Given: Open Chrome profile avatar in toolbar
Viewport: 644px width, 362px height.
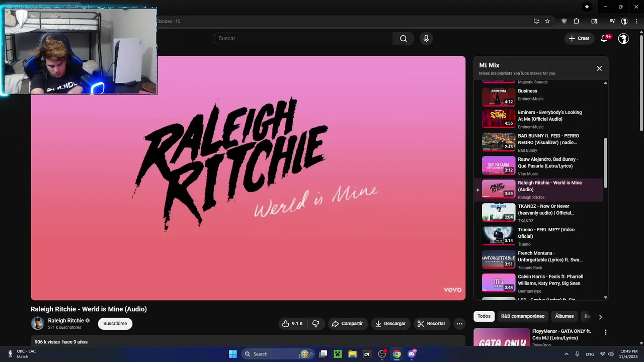Looking at the screenshot, I should click(624, 21).
